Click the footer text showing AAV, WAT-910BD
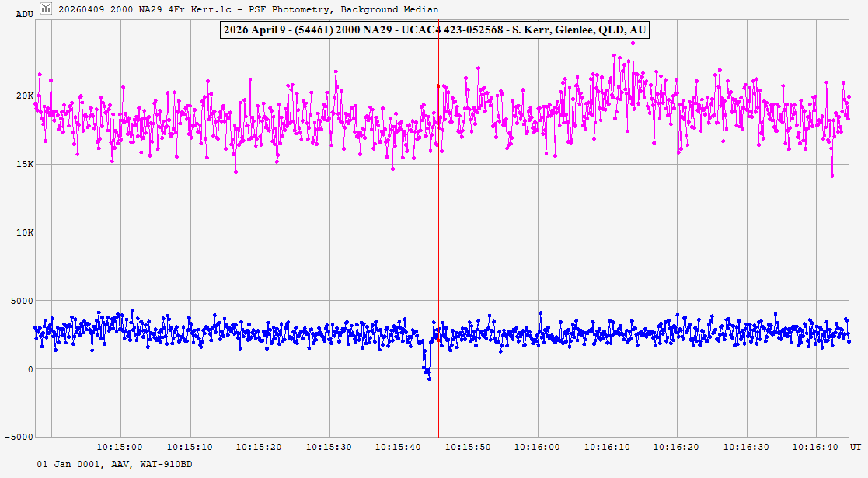Image resolution: width=868 pixels, height=478 pixels. coord(114,464)
